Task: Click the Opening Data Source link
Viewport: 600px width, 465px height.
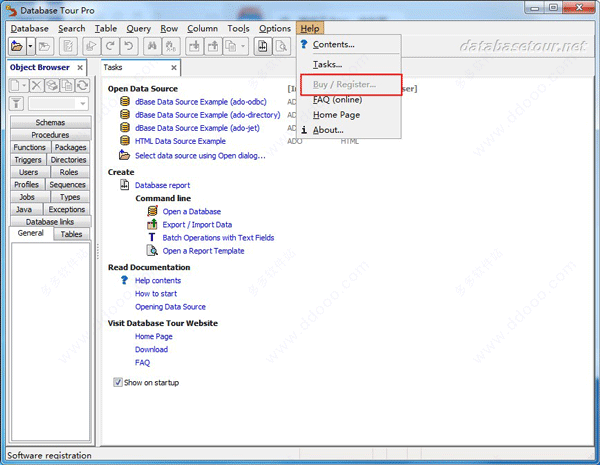Action: [x=170, y=307]
